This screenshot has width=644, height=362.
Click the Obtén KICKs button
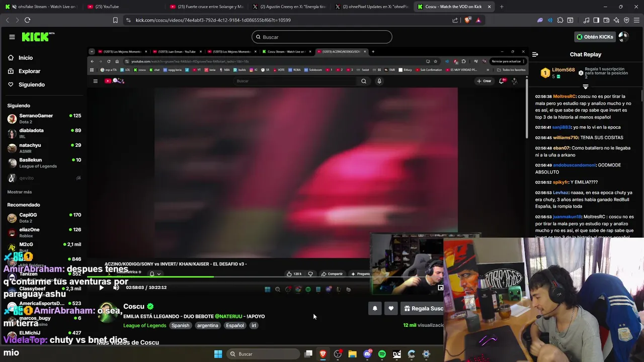coord(595,37)
